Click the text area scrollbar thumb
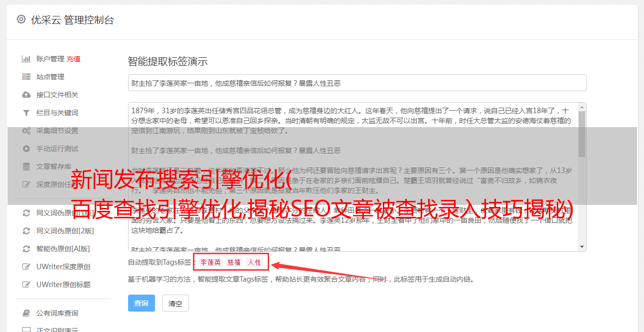This screenshot has width=644, height=332. (582, 134)
